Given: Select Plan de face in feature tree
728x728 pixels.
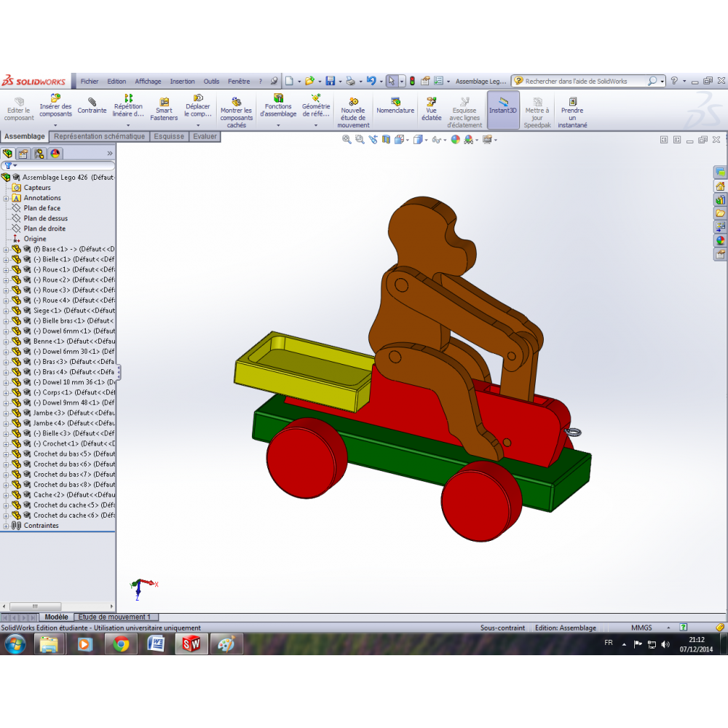Looking at the screenshot, I should tap(41, 208).
